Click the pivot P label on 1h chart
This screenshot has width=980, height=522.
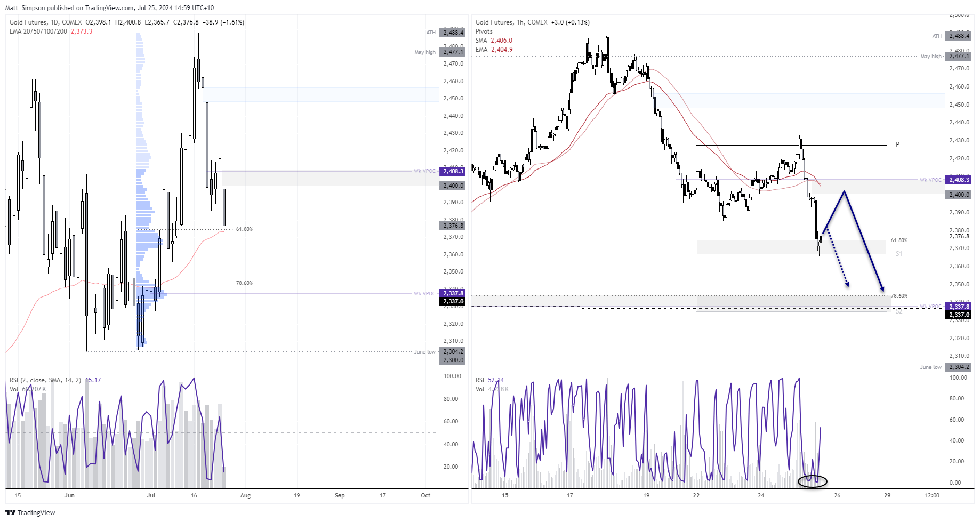point(897,144)
